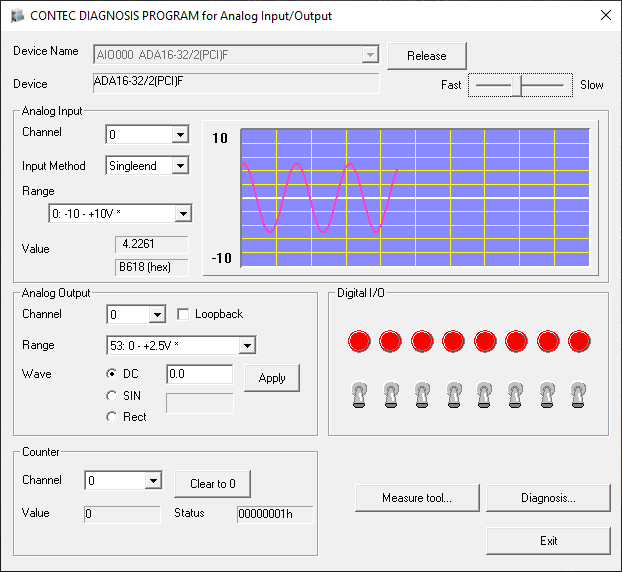Viewport: 622px width, 572px height.
Task: Flip the second digital I/O toggle switch
Action: pyautogui.click(x=391, y=395)
